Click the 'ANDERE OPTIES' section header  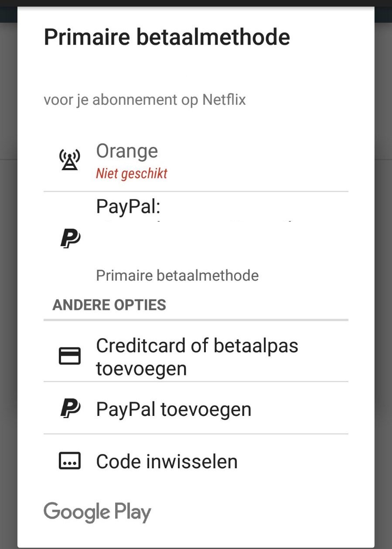[109, 305]
